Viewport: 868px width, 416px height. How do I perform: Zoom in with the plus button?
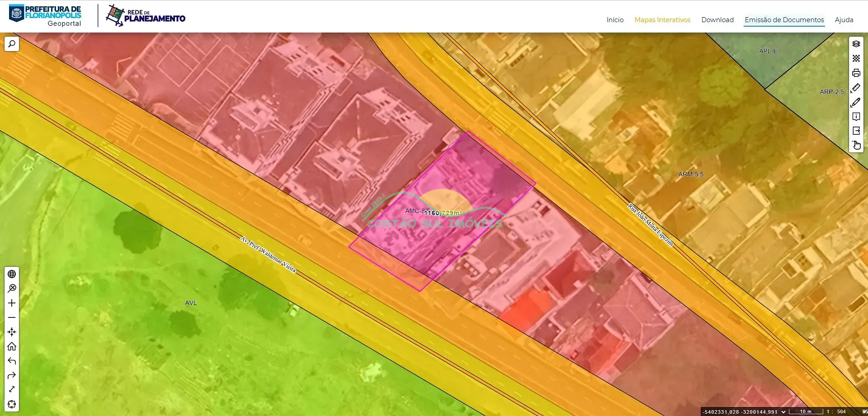point(12,303)
